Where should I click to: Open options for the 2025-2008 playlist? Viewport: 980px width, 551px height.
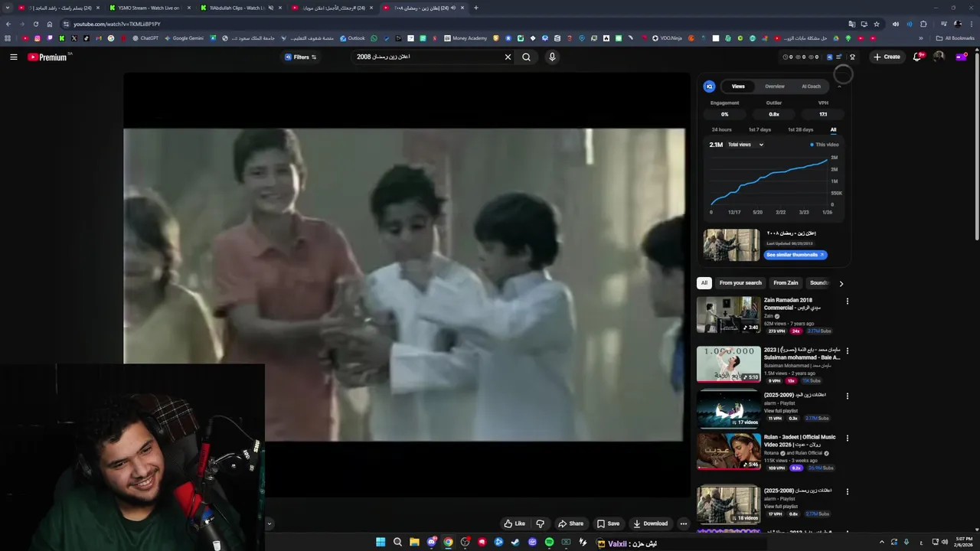point(847,491)
